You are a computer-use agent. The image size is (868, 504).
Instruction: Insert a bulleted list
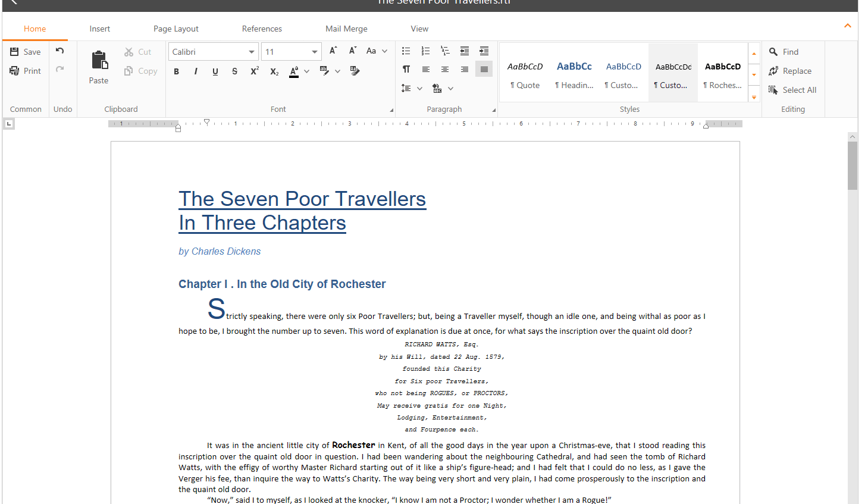tap(406, 51)
